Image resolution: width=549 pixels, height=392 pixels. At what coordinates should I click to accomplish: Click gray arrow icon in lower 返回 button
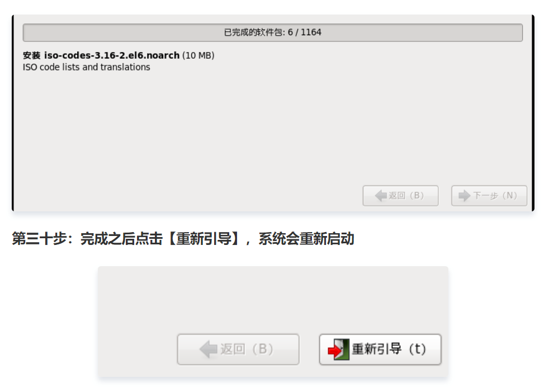tap(209, 350)
